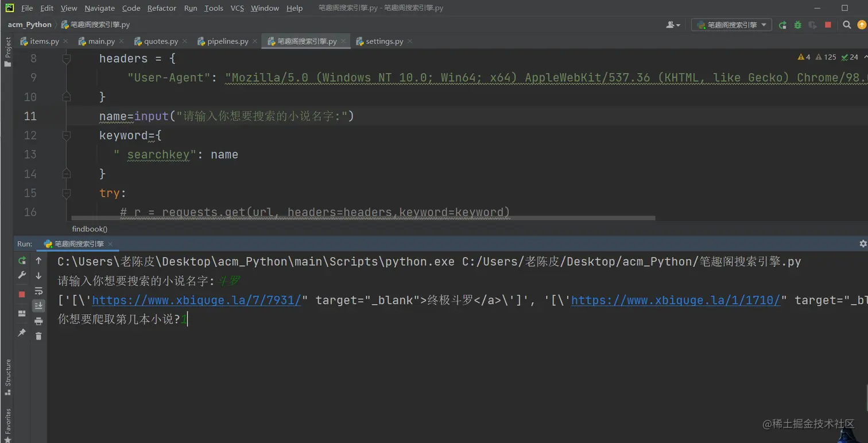Screen dimensions: 868x443
Task: Toggle soft-wrap in the Run console
Action: click(38, 291)
